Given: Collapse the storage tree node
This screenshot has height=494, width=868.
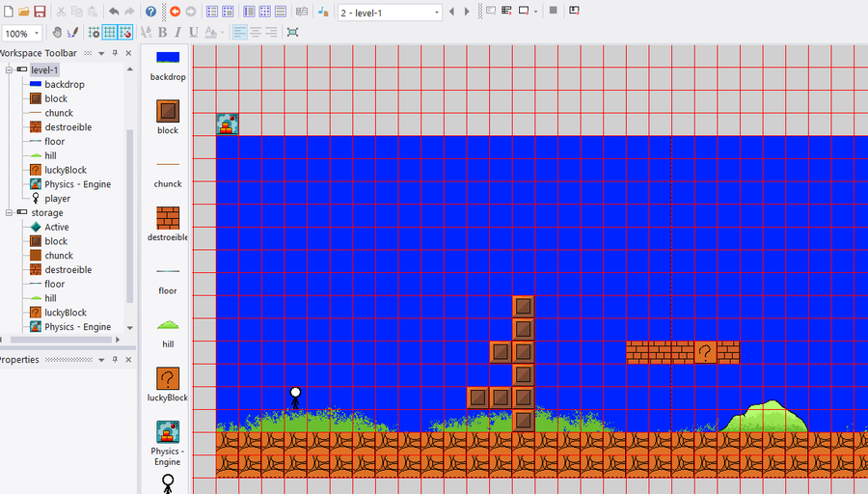Looking at the screenshot, I should click(9, 212).
